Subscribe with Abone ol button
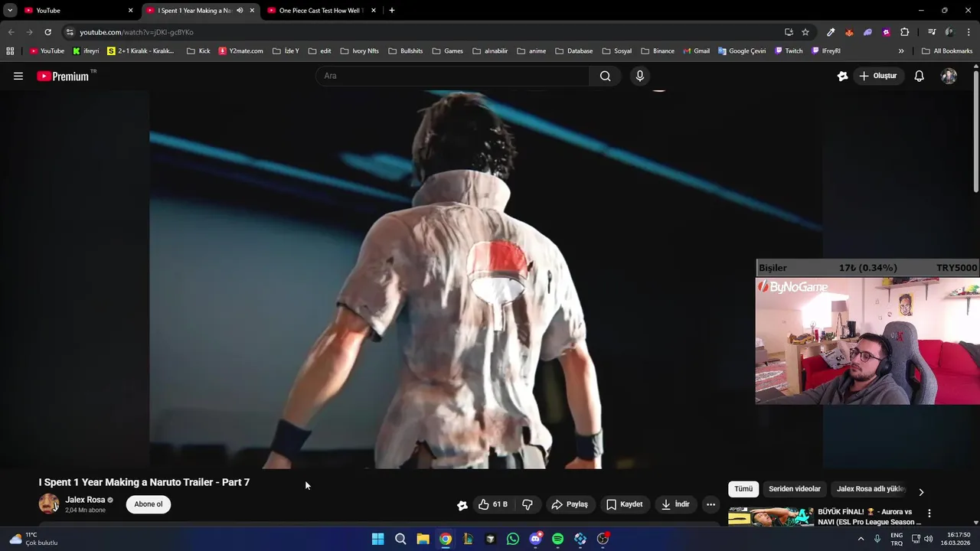 tap(149, 504)
